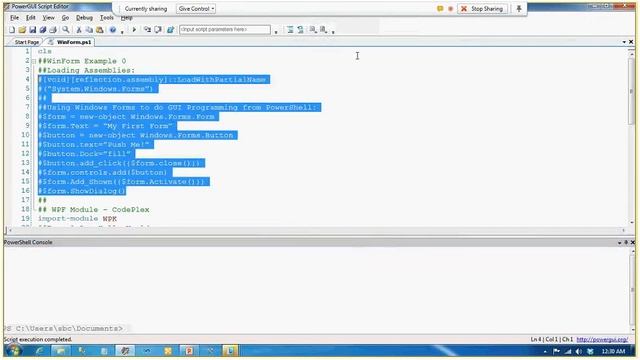The image size is (640, 360).
Task: Open the File menu
Action: [x=14, y=18]
